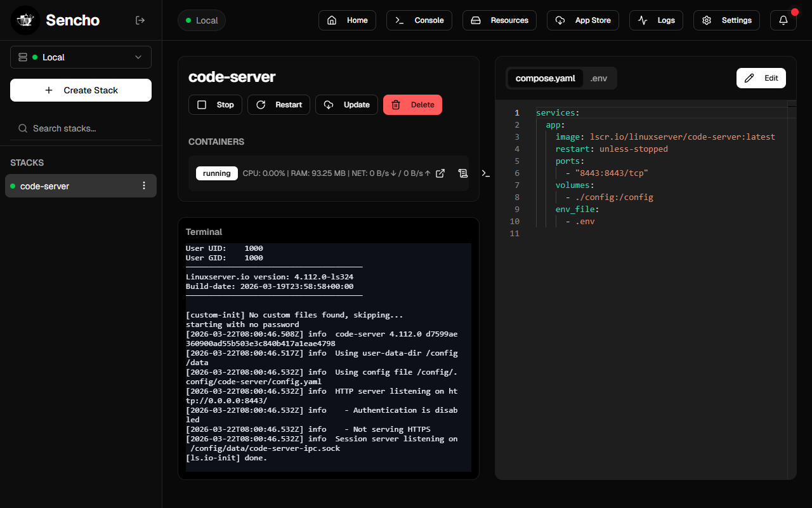The width and height of the screenshot is (812, 508).
Task: Open container shell prompt icon
Action: [485, 173]
